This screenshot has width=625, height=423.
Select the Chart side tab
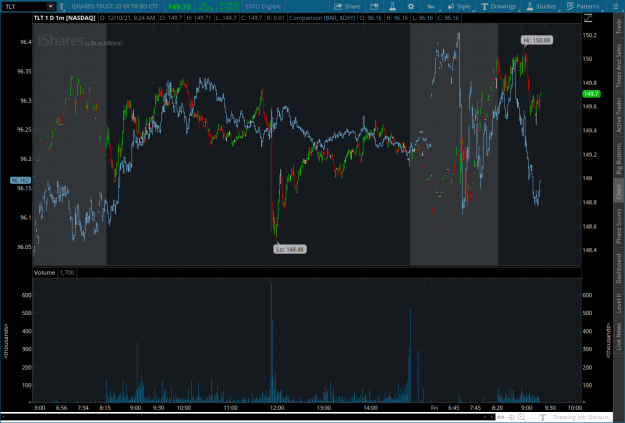(619, 191)
